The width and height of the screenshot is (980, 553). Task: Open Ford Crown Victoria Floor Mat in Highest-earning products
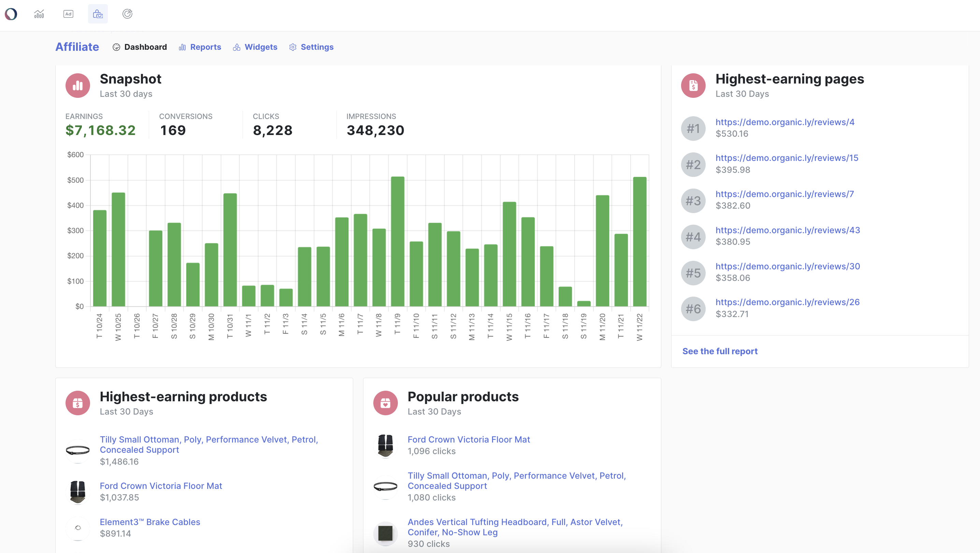tap(161, 486)
